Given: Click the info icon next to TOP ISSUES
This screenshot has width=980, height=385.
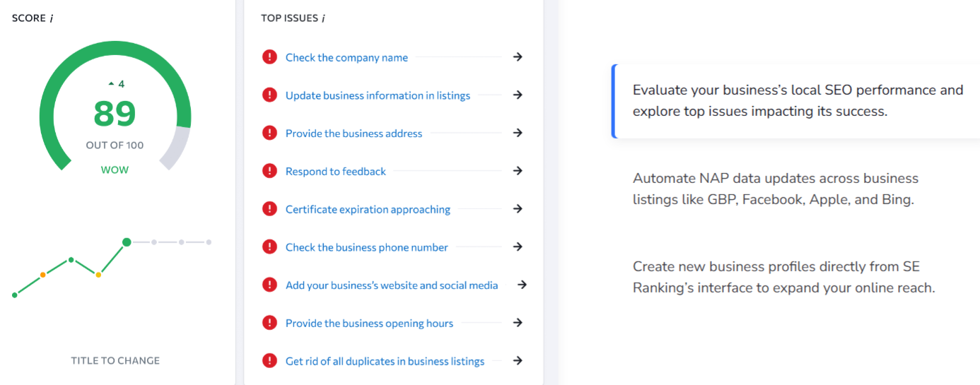Looking at the screenshot, I should click(x=323, y=18).
